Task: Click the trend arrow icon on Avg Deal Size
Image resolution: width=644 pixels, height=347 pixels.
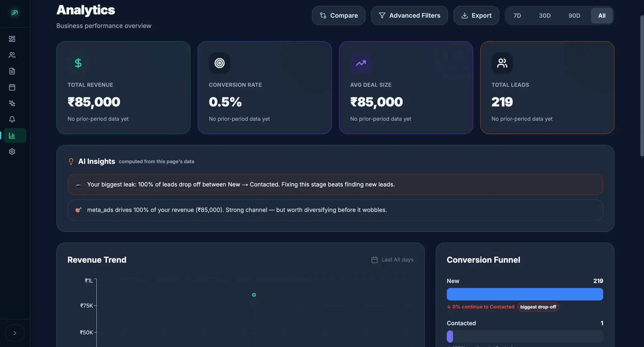Action: pyautogui.click(x=361, y=63)
